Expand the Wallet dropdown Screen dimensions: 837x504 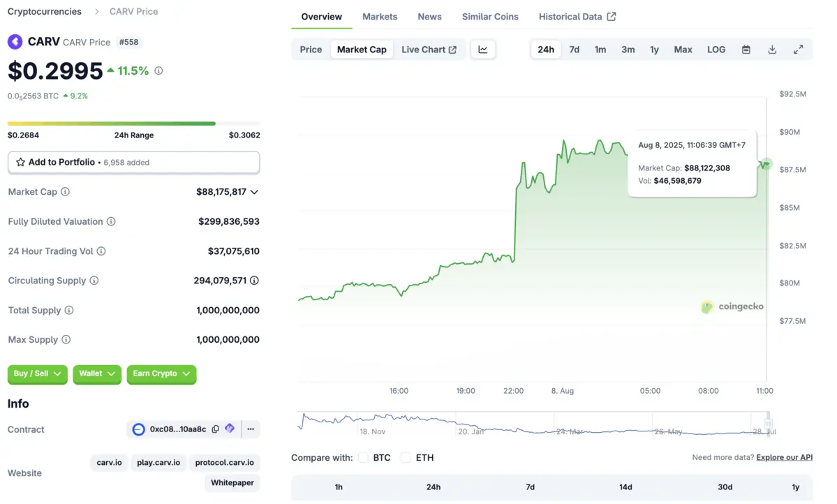[97, 374]
